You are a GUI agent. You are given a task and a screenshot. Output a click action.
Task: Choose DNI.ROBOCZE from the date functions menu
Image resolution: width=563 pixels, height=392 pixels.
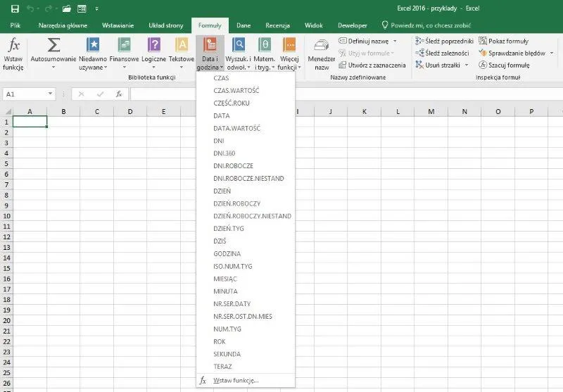(x=233, y=165)
